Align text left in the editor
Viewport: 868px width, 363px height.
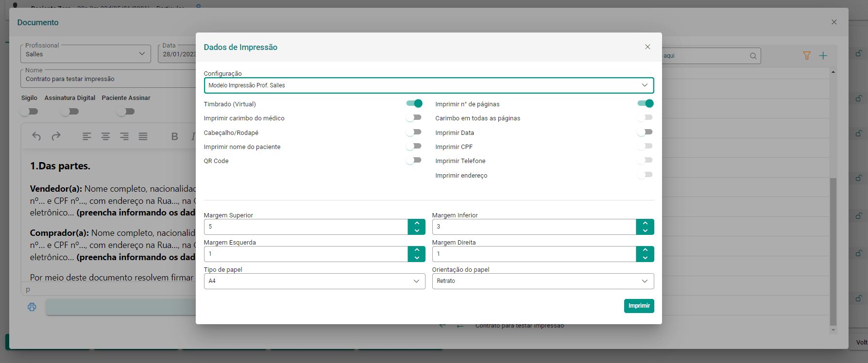click(87, 136)
